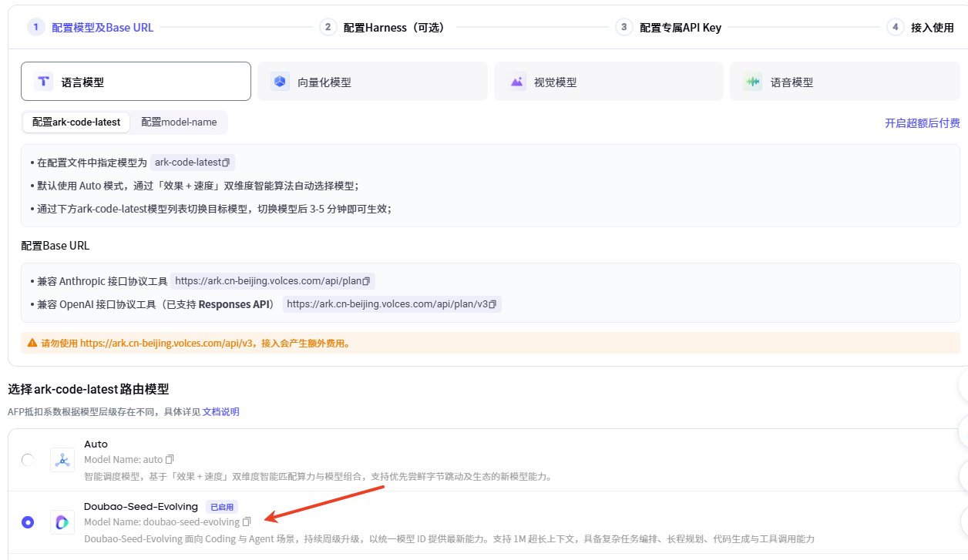Viewport: 968px width, 560px height.
Task: Open the 文档说明 link
Action: 221,412
